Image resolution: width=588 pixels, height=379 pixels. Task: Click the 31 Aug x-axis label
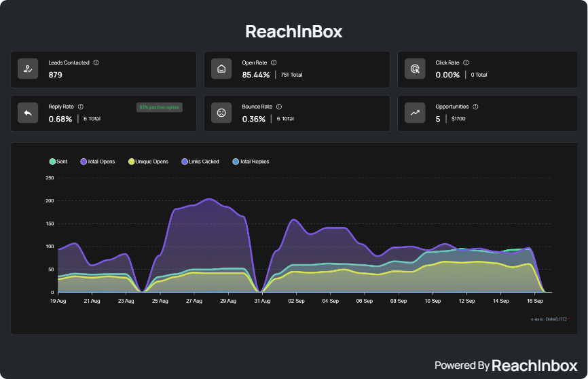point(262,301)
